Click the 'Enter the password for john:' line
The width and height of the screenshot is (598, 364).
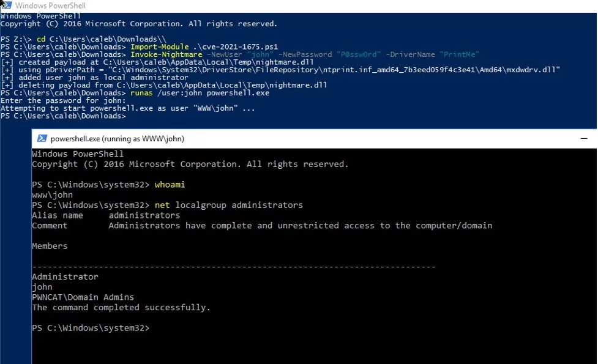click(x=63, y=100)
